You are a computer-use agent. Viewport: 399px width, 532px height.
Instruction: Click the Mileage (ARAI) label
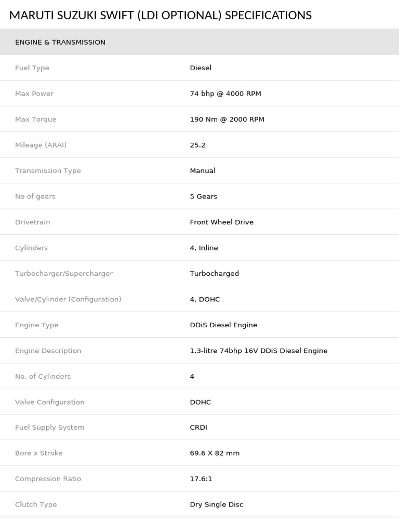pyautogui.click(x=41, y=145)
